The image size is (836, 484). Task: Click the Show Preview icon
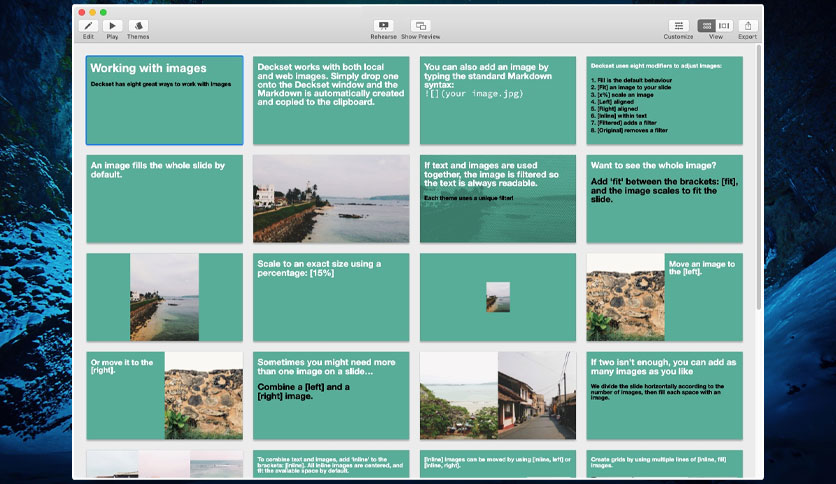pos(421,26)
